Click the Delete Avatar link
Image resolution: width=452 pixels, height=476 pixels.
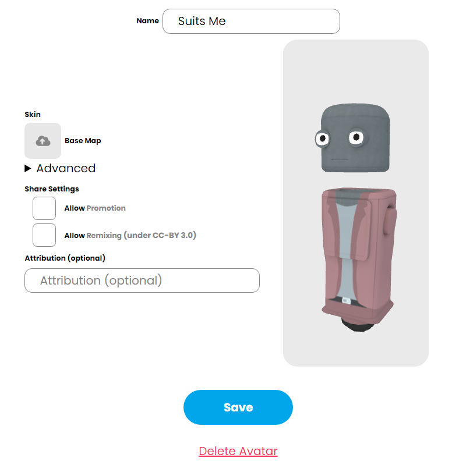click(x=238, y=451)
